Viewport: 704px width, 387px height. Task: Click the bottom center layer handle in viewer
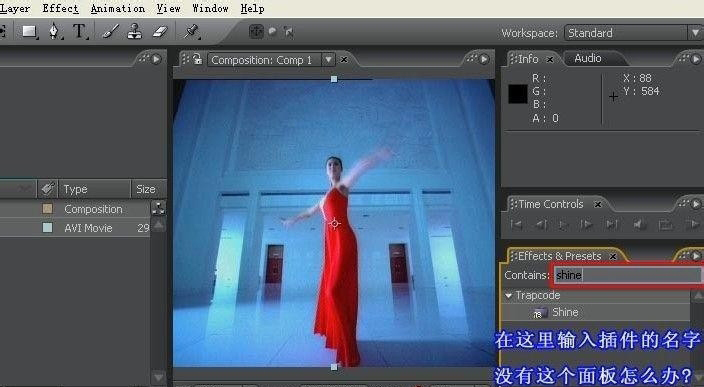pyautogui.click(x=334, y=367)
